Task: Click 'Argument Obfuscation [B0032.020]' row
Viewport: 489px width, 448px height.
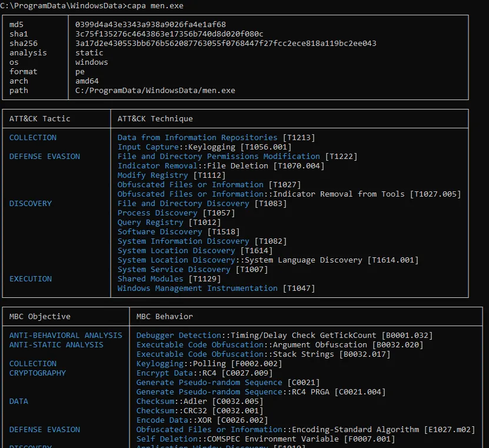Action: 280,345
